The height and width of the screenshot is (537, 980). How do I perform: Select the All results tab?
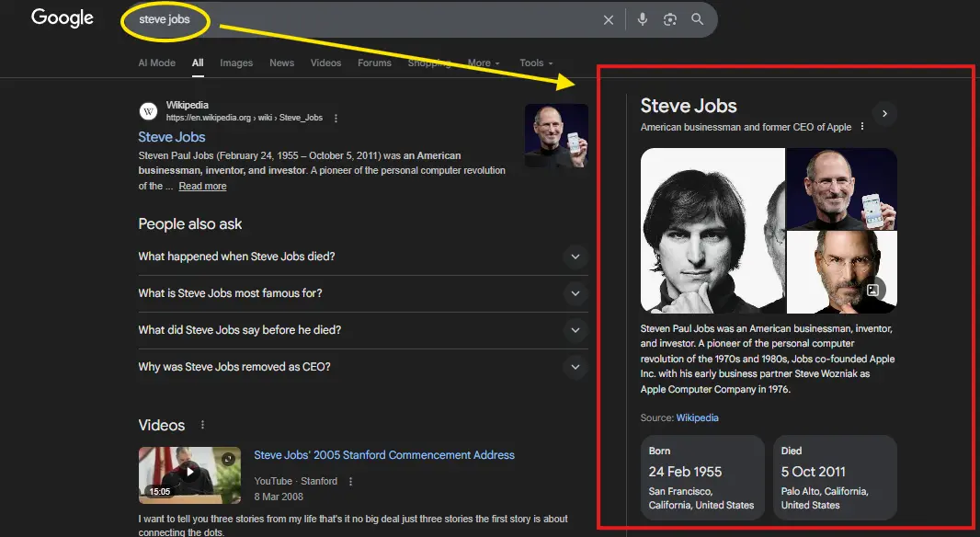click(x=198, y=63)
